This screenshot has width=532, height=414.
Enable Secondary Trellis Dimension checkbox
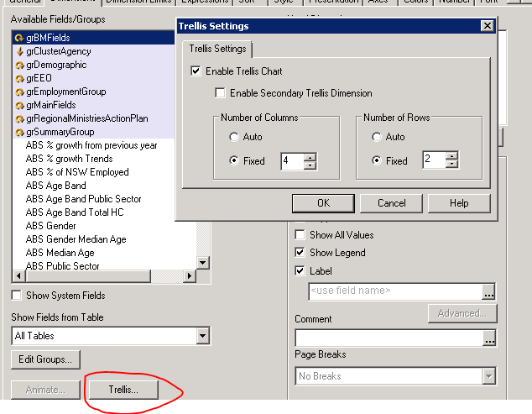click(x=220, y=93)
